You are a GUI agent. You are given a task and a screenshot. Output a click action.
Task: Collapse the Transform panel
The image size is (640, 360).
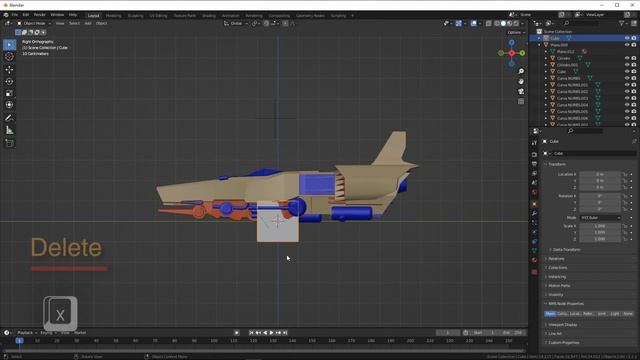557,164
